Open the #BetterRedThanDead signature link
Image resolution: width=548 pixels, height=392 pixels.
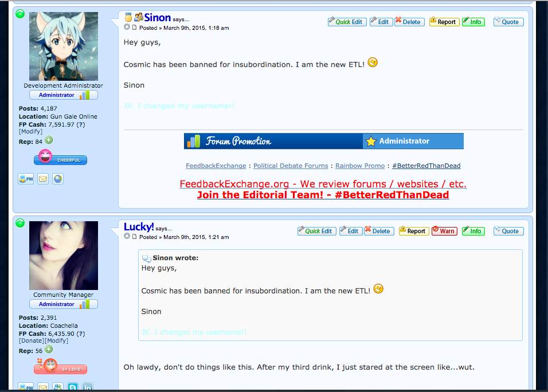[426, 166]
